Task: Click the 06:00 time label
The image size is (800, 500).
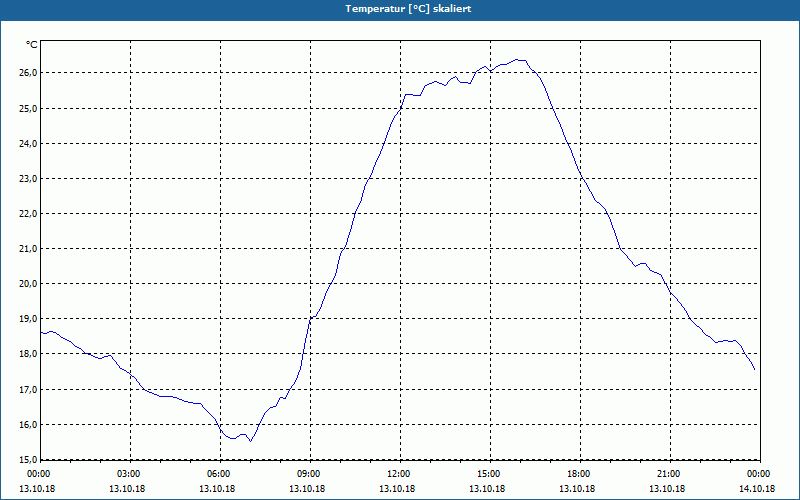Action: point(220,474)
